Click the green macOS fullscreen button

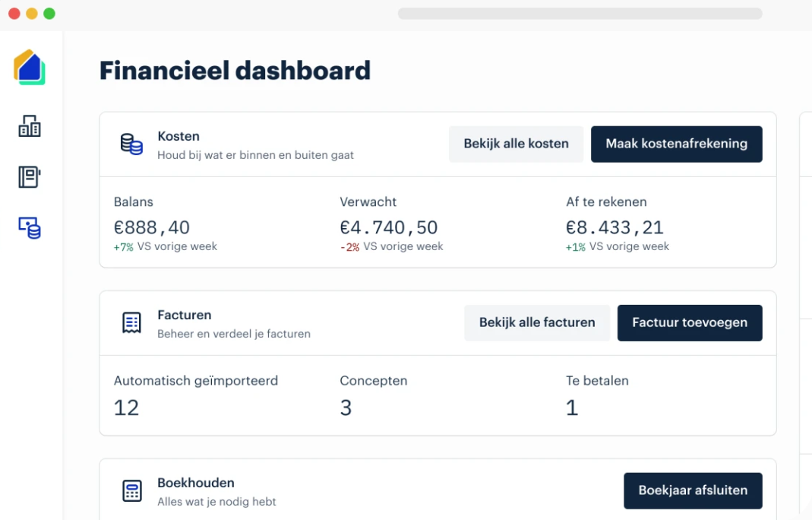click(49, 14)
